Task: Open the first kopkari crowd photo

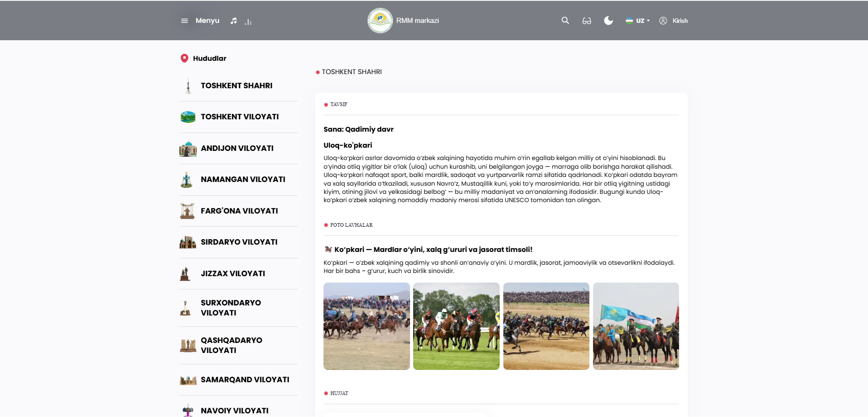Action: coord(367,326)
